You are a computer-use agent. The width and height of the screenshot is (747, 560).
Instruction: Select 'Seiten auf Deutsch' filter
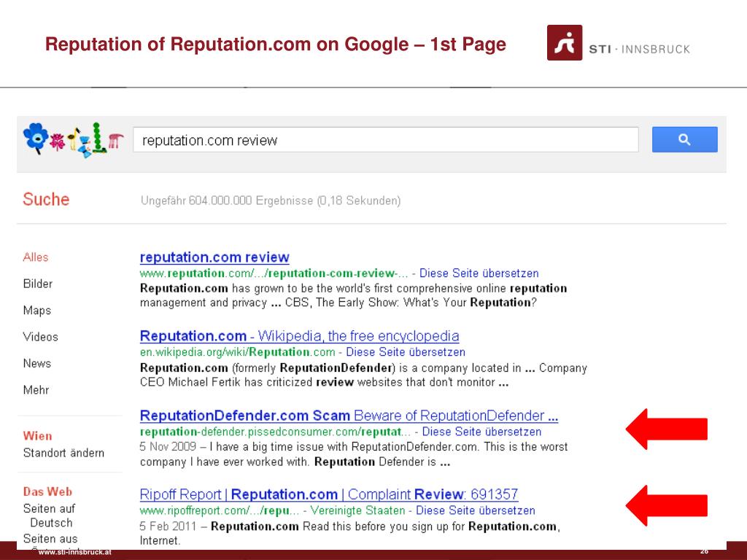point(49,516)
